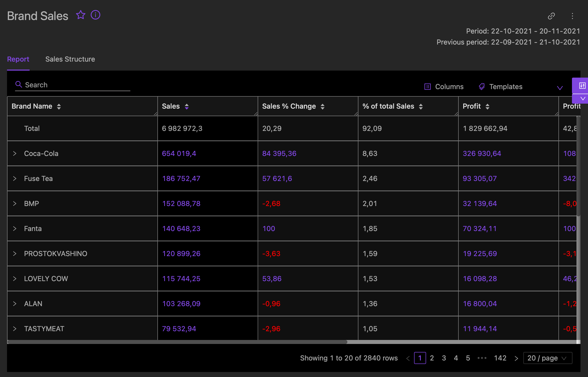Open the Templates dropdown chevron
This screenshot has height=377, width=588.
(x=560, y=88)
